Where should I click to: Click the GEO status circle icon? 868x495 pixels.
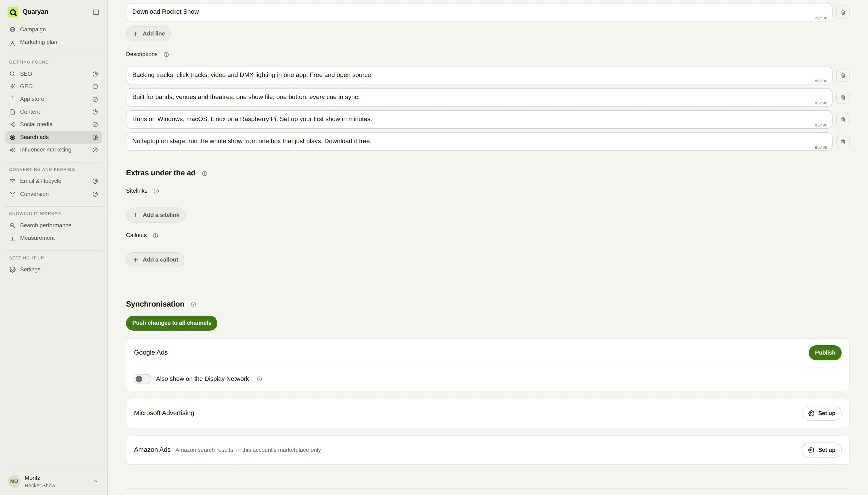tap(95, 87)
